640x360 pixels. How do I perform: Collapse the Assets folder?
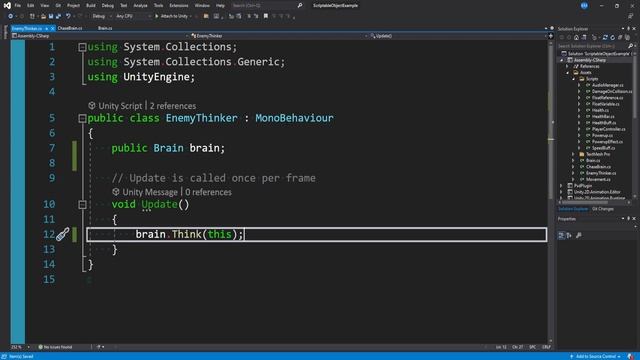point(567,73)
